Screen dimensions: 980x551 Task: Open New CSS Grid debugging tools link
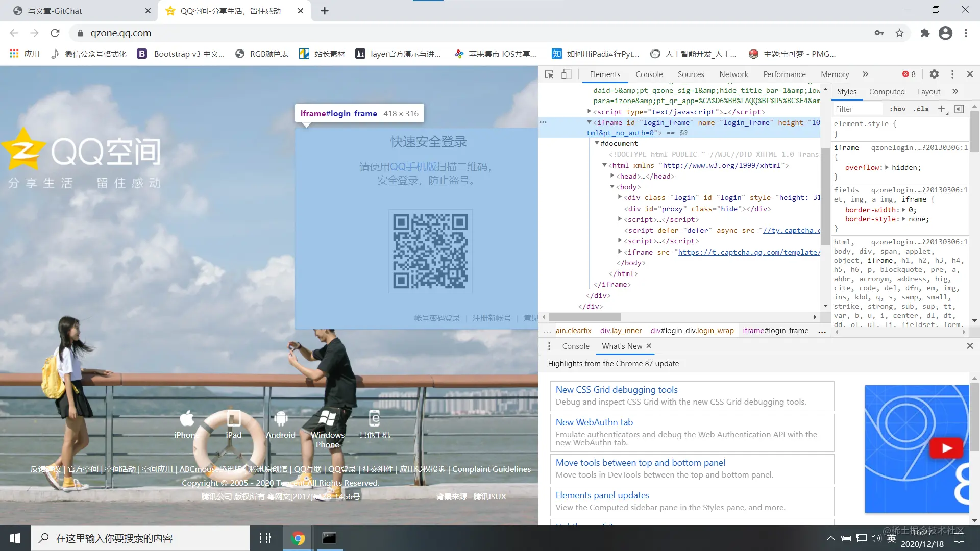(617, 390)
